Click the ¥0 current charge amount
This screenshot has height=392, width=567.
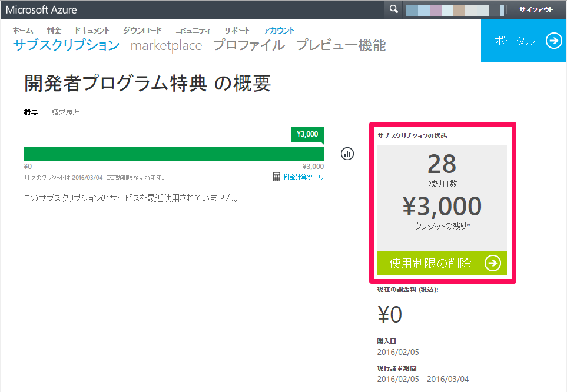click(x=390, y=314)
